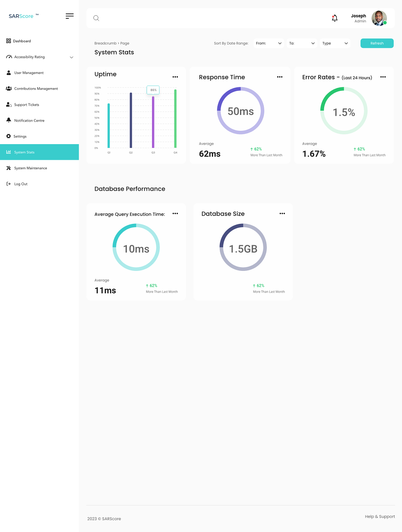This screenshot has width=402, height=532.
Task: Open the To date dropdown
Action: (302, 43)
